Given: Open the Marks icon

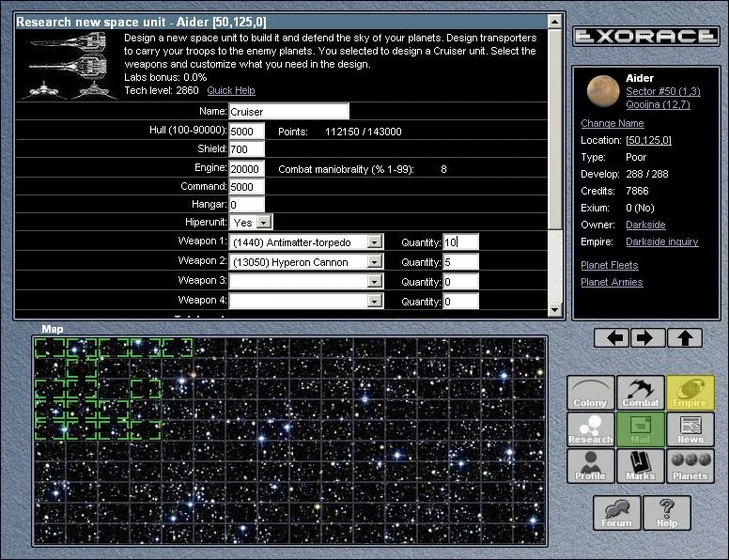Looking at the screenshot, I should [x=641, y=466].
